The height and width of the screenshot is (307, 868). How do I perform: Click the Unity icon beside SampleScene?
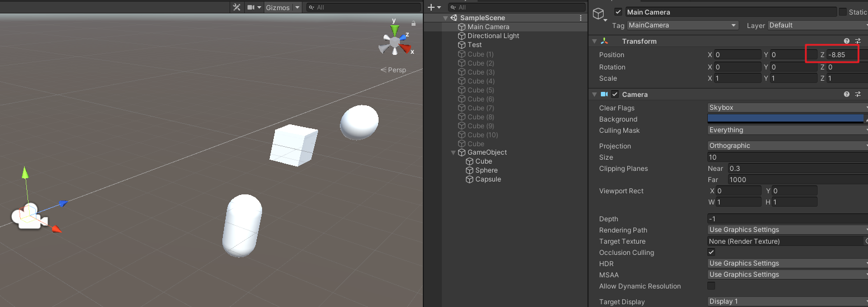(x=454, y=18)
